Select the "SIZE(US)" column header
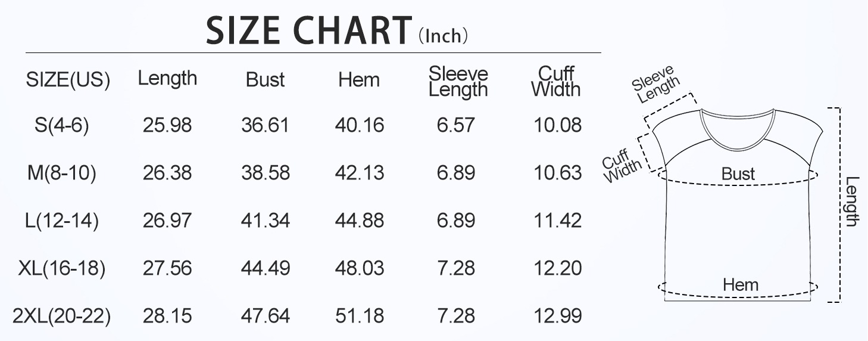Image resolution: width=868 pixels, height=341 pixels. click(x=68, y=80)
